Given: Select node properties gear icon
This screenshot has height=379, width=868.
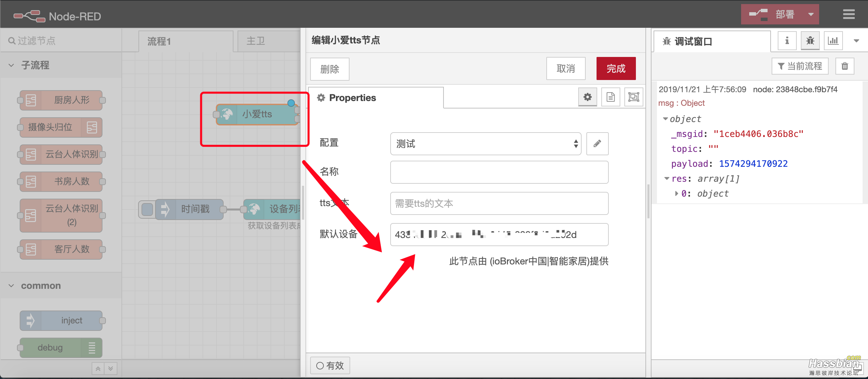Looking at the screenshot, I should pyautogui.click(x=587, y=97).
